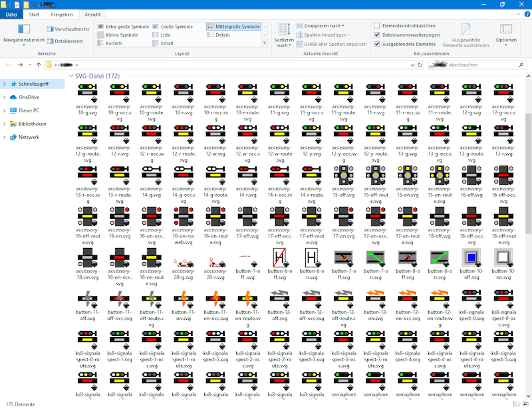
Task: Select Dieser PC in the navigation pane
Action: [28, 110]
